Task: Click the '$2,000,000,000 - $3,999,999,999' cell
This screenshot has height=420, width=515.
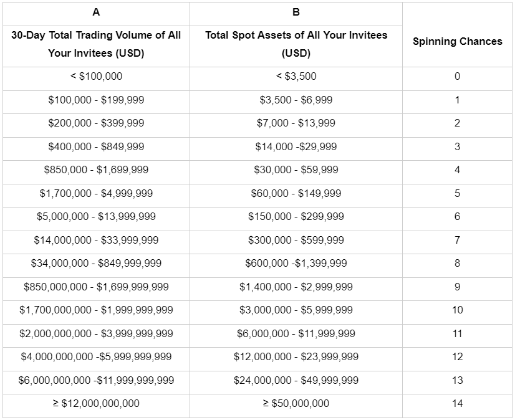Action: point(96,333)
